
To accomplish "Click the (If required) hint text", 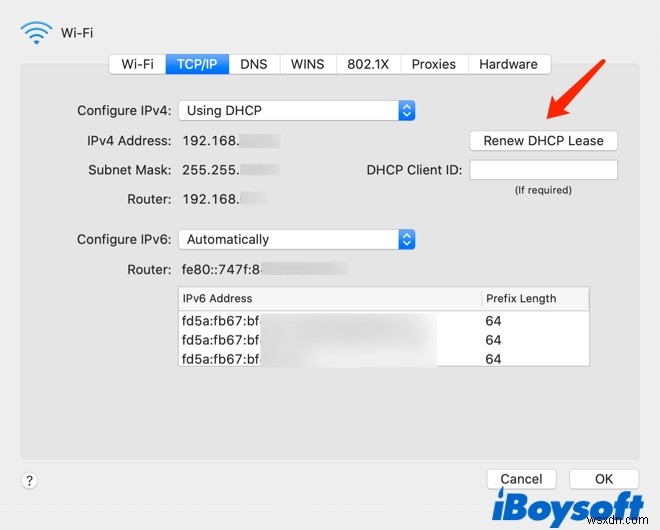I will pyautogui.click(x=543, y=190).
